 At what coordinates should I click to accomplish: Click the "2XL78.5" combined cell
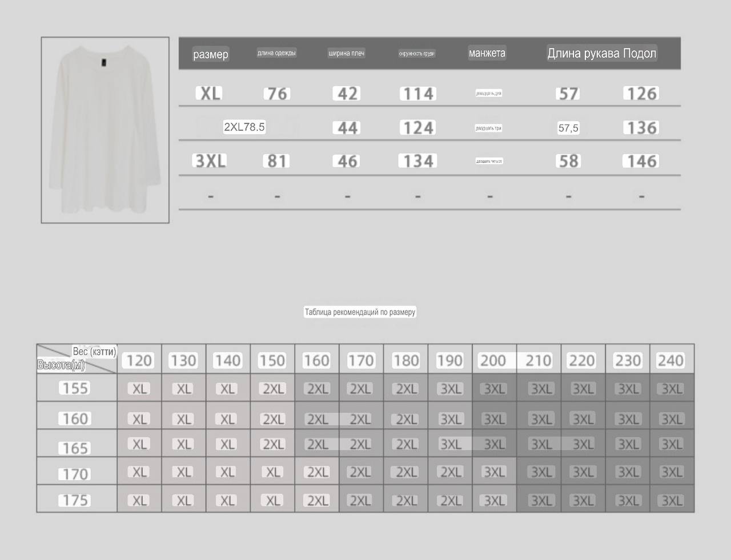tap(244, 127)
